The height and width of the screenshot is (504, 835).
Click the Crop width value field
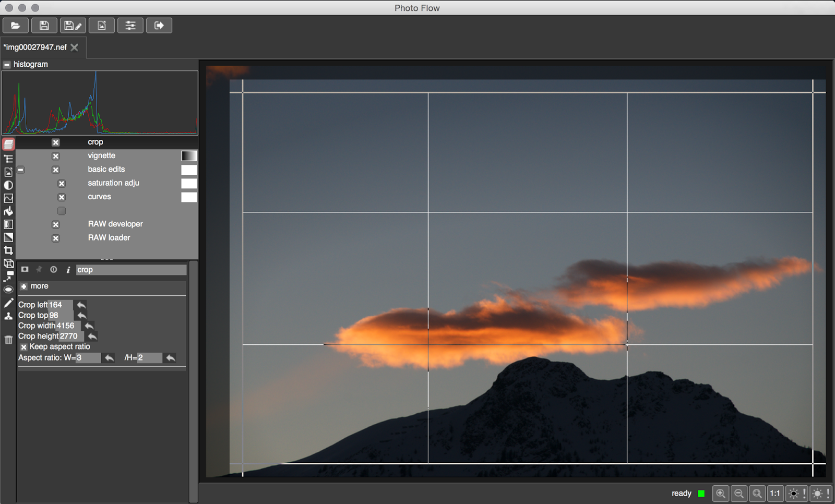pos(68,326)
